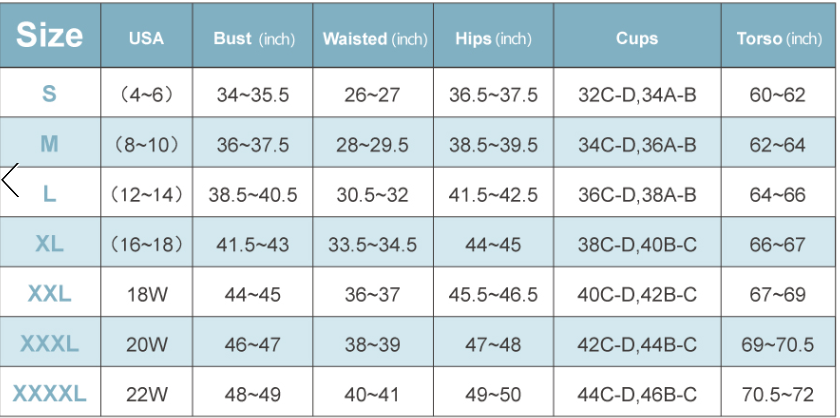Click the 18W USA size cell

tap(146, 295)
